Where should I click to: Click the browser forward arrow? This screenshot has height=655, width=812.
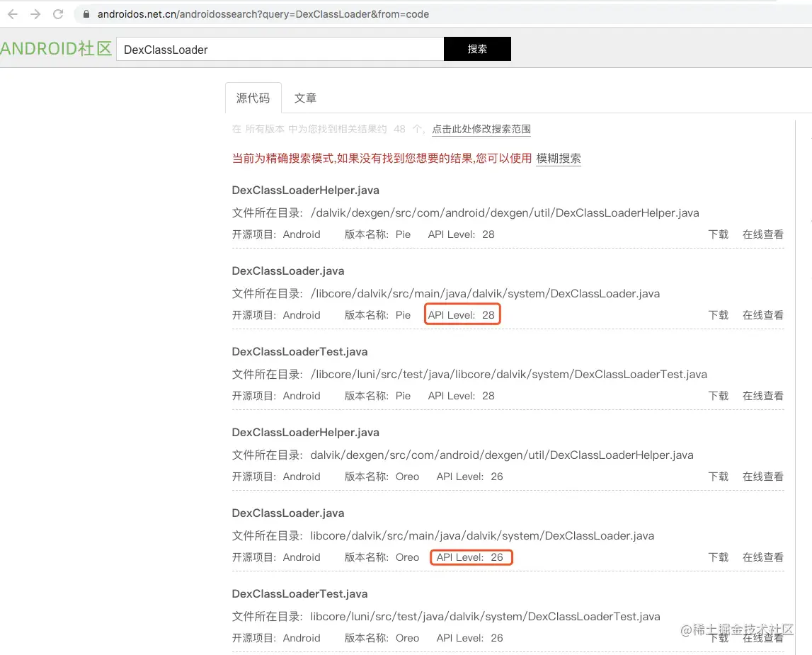pyautogui.click(x=35, y=14)
